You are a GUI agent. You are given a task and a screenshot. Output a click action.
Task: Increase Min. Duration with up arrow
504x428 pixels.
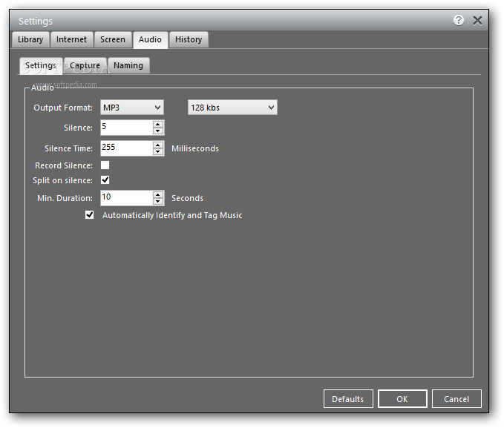coord(158,194)
